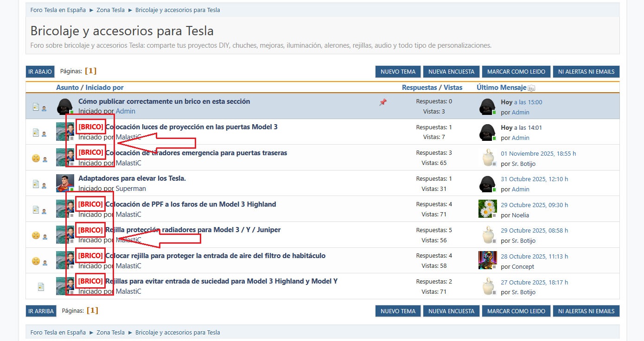Click angry smiley icon on tiradores emergencia topic
The width and height of the screenshot is (644, 341).
coord(36,158)
